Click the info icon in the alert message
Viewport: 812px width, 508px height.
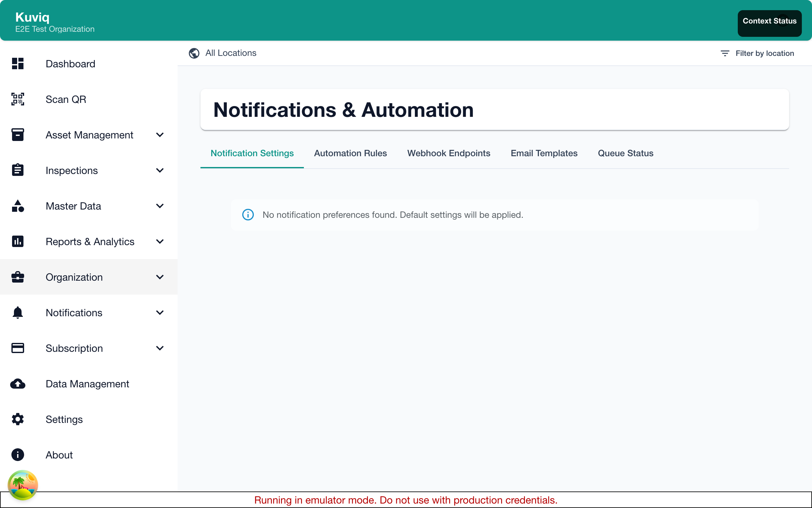tap(248, 215)
